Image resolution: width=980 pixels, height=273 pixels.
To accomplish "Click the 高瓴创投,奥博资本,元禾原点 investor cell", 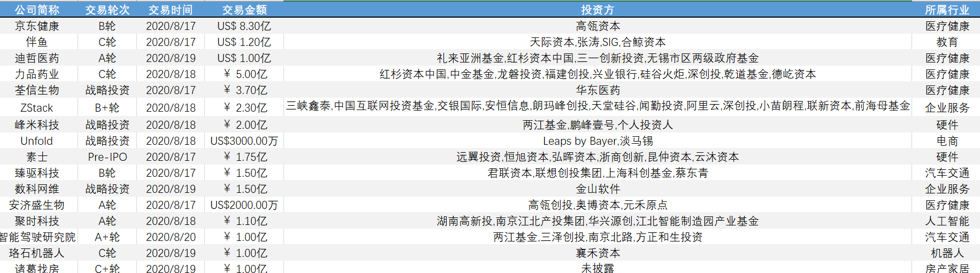I will pyautogui.click(x=598, y=205).
